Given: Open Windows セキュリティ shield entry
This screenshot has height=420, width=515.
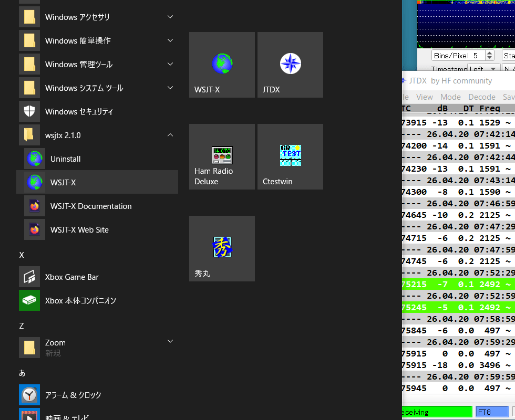Looking at the screenshot, I should point(79,112).
